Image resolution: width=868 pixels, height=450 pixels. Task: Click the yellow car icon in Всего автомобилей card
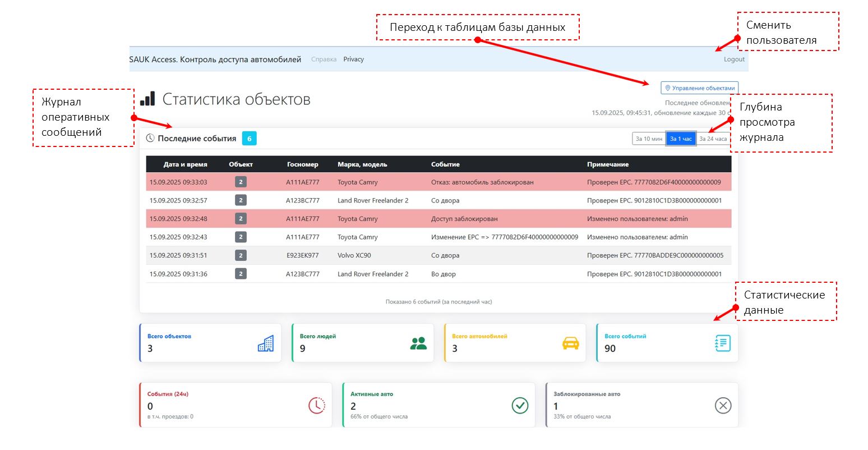pos(571,343)
